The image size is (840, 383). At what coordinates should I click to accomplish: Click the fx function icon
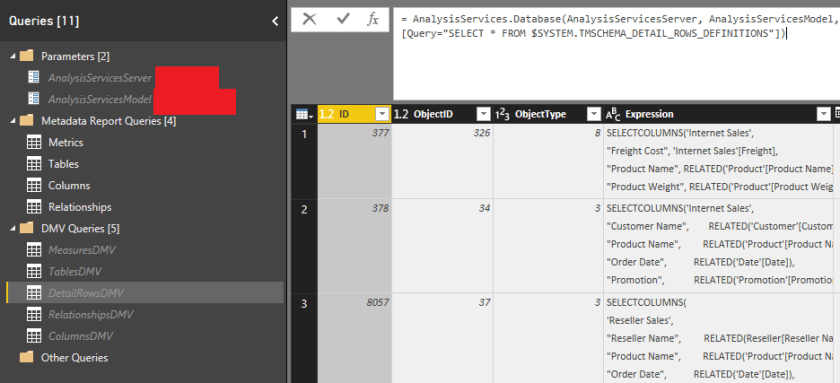pyautogui.click(x=373, y=20)
